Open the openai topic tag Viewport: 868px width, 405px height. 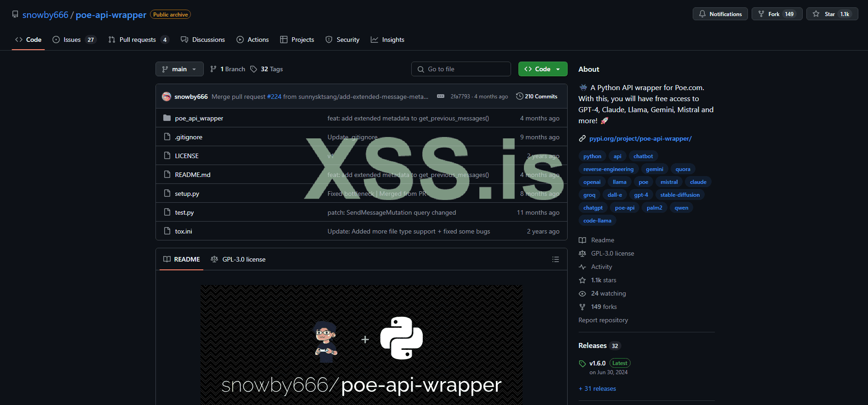(592, 182)
